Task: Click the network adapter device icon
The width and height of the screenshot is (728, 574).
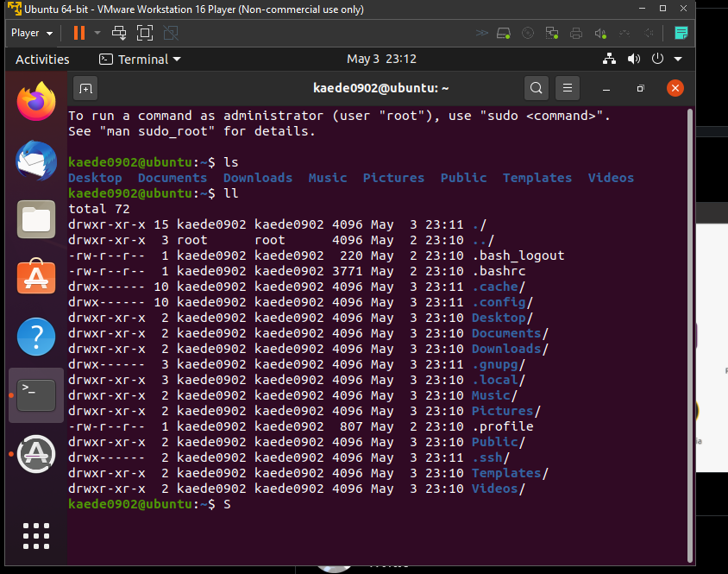Action: [552, 32]
